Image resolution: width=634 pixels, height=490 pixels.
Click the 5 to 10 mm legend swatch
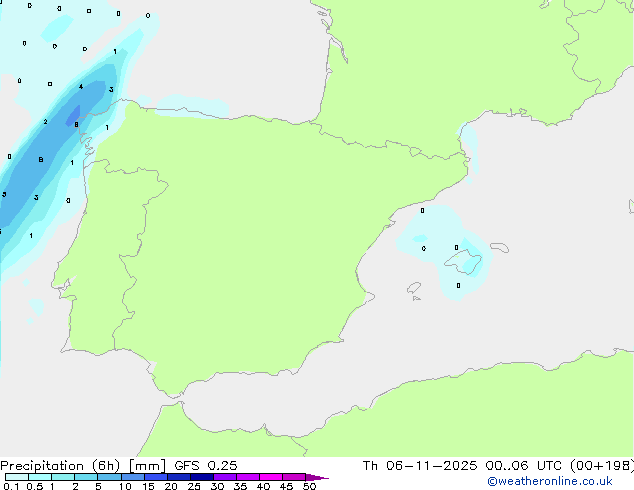tap(109, 477)
